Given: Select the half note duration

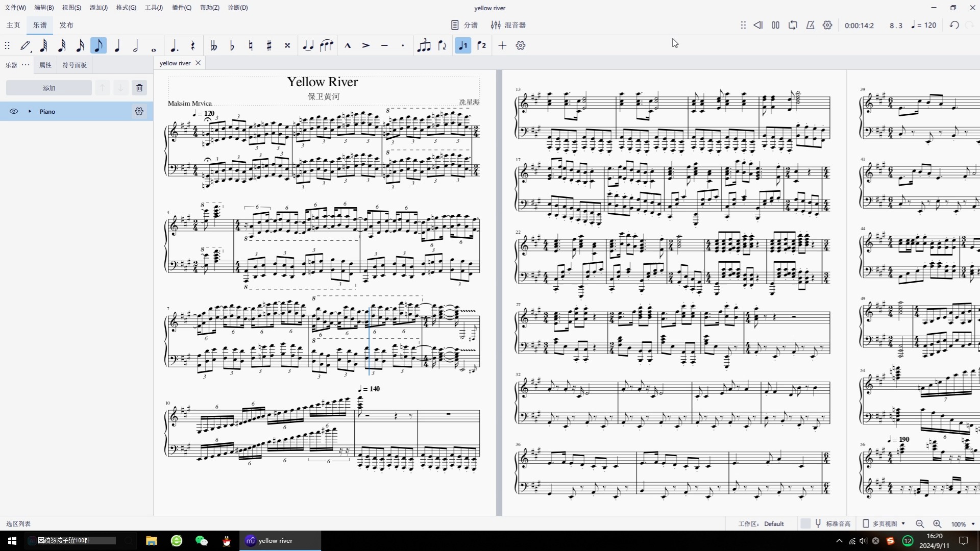Looking at the screenshot, I should pyautogui.click(x=136, y=45).
